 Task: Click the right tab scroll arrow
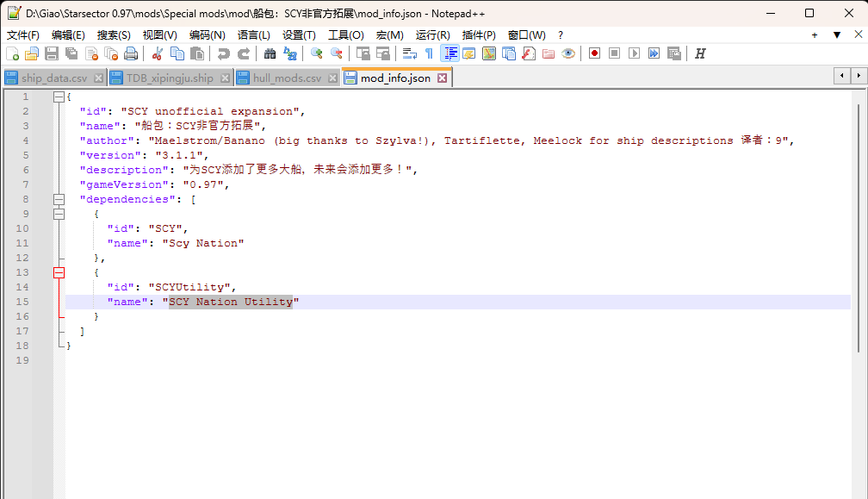tap(859, 76)
